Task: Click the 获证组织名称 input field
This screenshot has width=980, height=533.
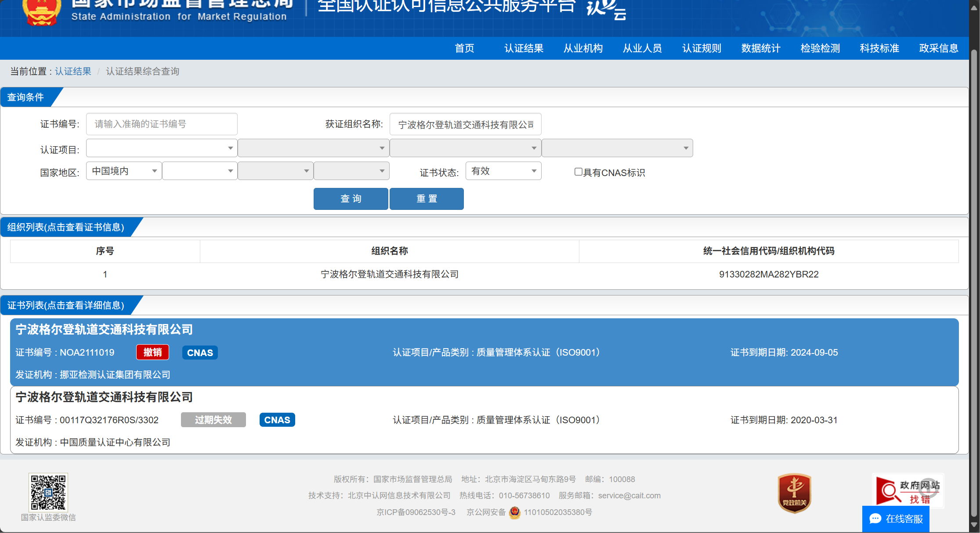Action: pyautogui.click(x=466, y=124)
